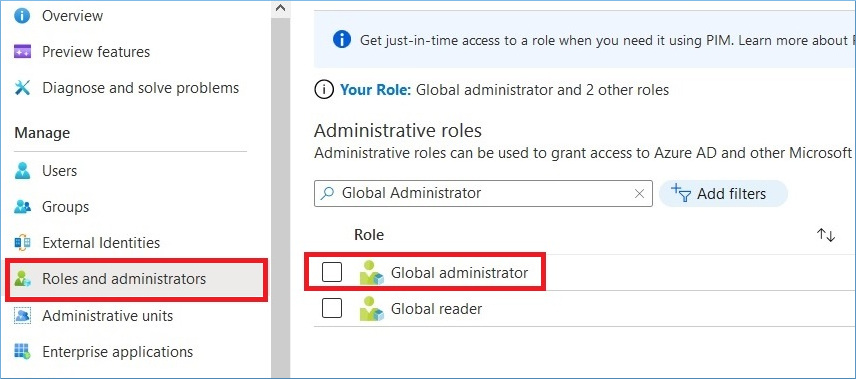This screenshot has height=379, width=856.
Task: Open the Global reader role link
Action: pyautogui.click(x=436, y=309)
